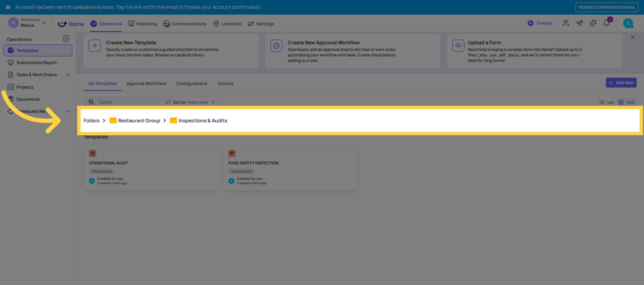Expand Tasks & Work Orders chevron
This screenshot has height=285, width=644.
pyautogui.click(x=68, y=75)
